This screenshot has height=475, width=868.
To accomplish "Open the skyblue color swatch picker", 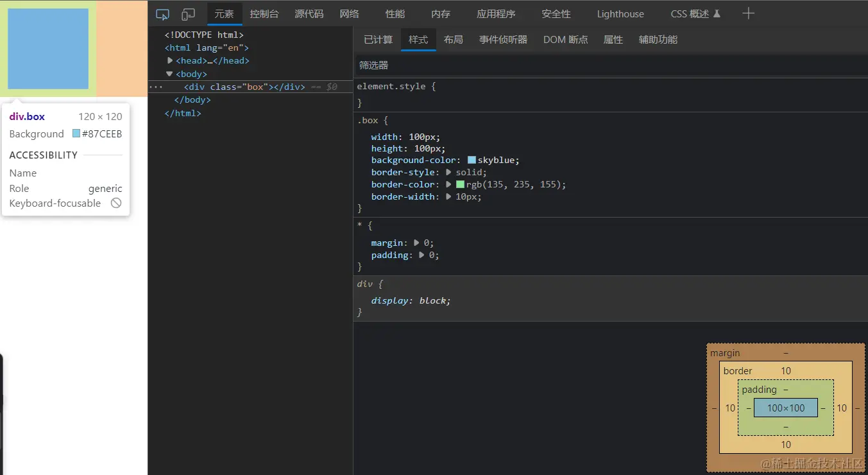I will point(472,160).
